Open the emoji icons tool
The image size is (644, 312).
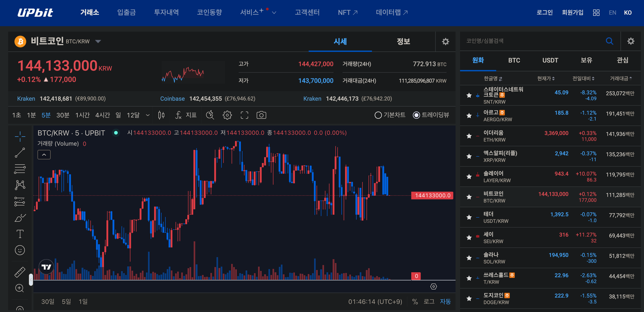coord(20,250)
